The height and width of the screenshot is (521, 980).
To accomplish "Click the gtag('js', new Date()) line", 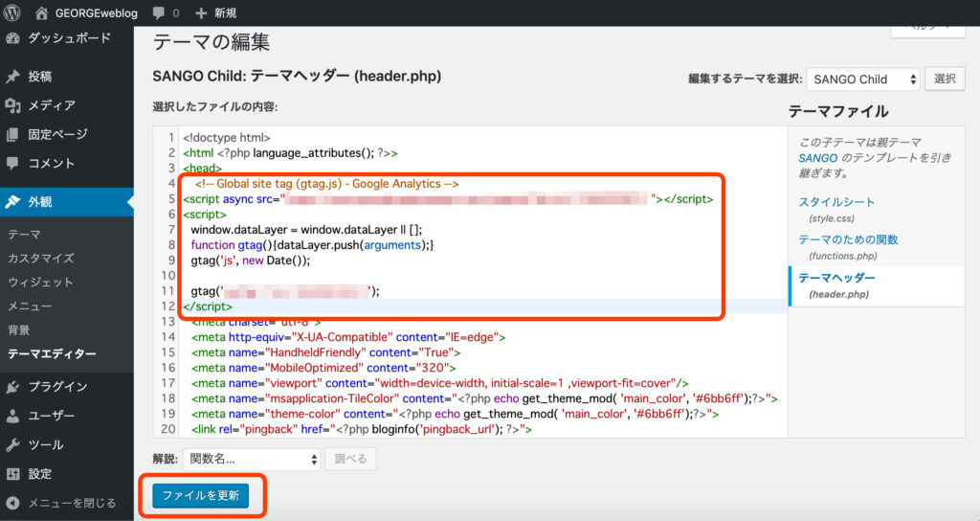I will pyautogui.click(x=250, y=260).
